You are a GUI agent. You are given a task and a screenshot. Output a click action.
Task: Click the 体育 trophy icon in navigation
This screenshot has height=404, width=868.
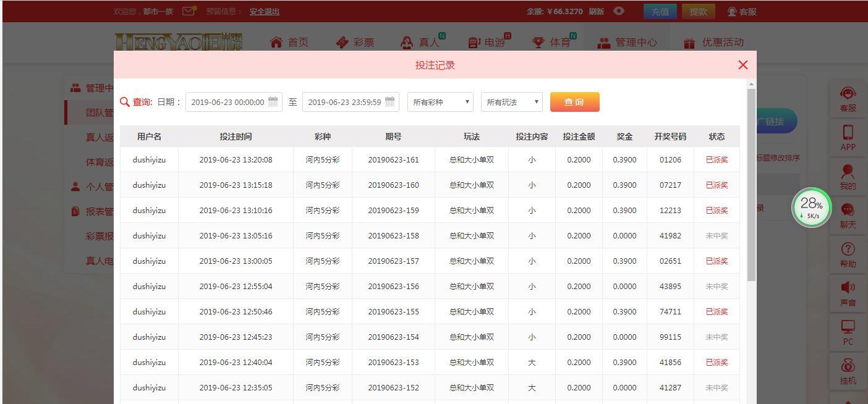click(x=538, y=42)
